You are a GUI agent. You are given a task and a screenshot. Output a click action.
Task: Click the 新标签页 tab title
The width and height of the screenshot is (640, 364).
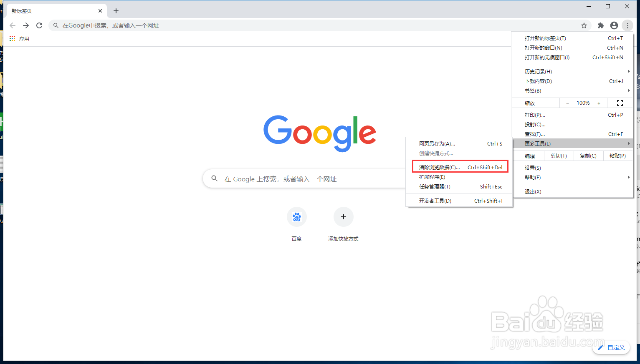click(x=22, y=11)
